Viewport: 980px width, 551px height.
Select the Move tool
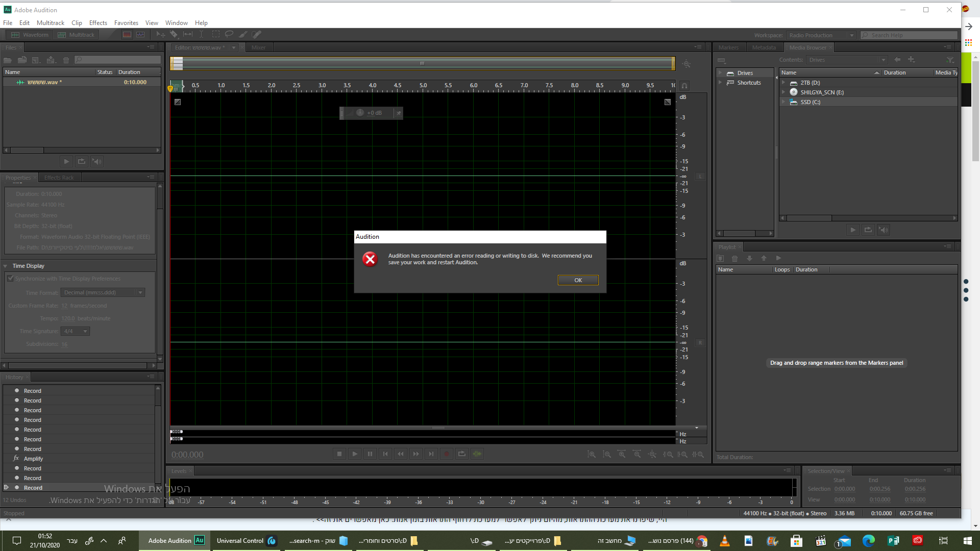(x=161, y=35)
